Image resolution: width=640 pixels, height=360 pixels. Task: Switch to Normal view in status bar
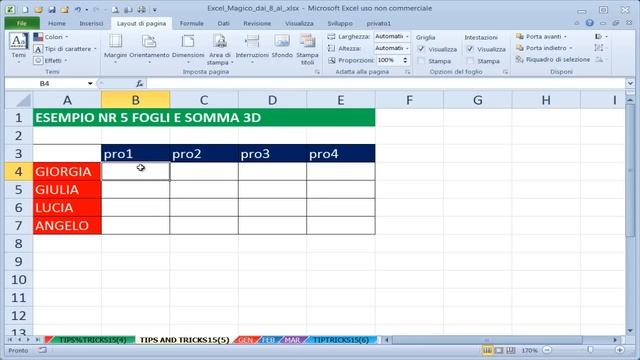[487, 350]
